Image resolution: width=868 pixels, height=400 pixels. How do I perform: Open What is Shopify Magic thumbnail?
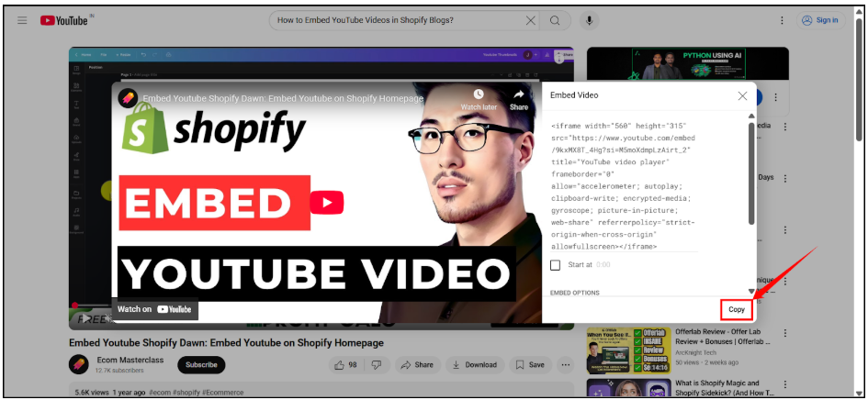click(629, 388)
